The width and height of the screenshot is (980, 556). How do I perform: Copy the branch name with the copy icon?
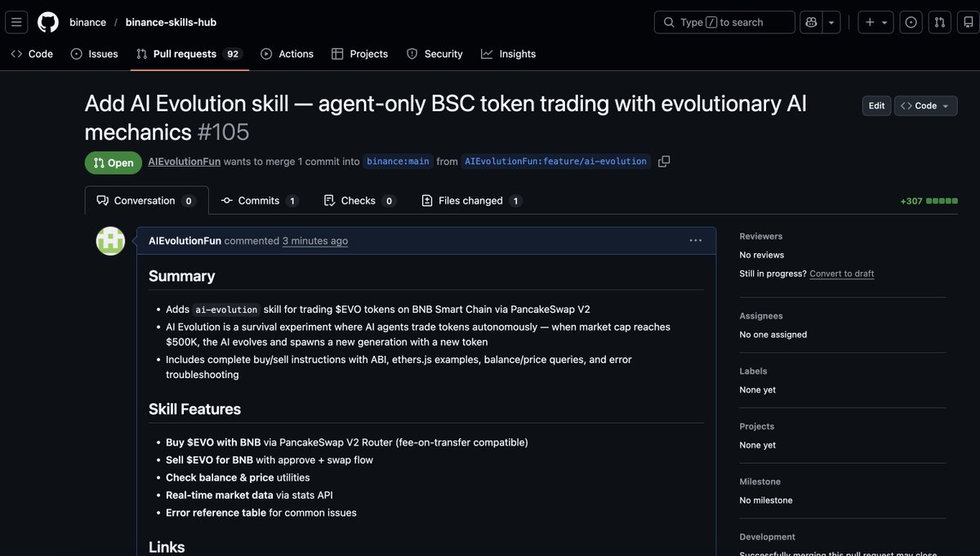point(661,159)
